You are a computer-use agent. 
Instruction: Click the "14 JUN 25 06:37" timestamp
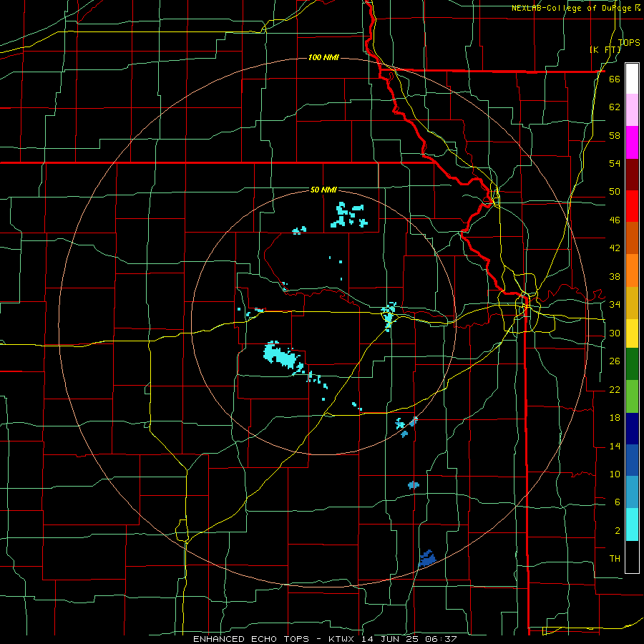coord(409,639)
